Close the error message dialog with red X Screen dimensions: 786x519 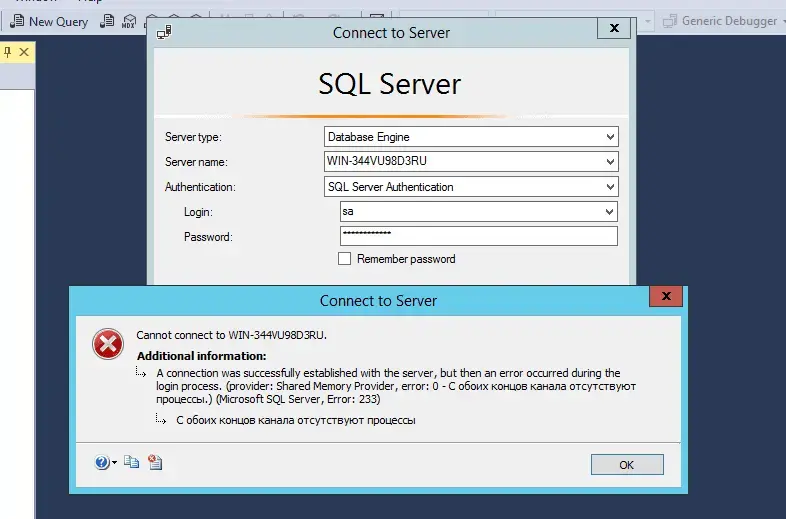pos(666,296)
